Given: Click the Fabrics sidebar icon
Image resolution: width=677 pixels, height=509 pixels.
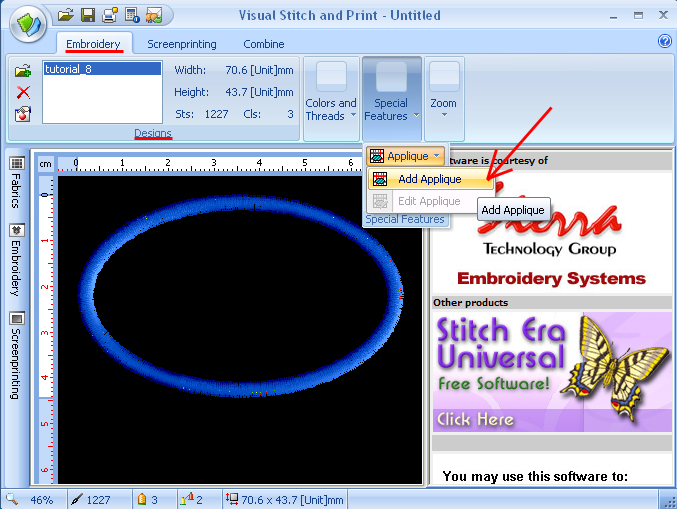Looking at the screenshot, I should point(17,163).
